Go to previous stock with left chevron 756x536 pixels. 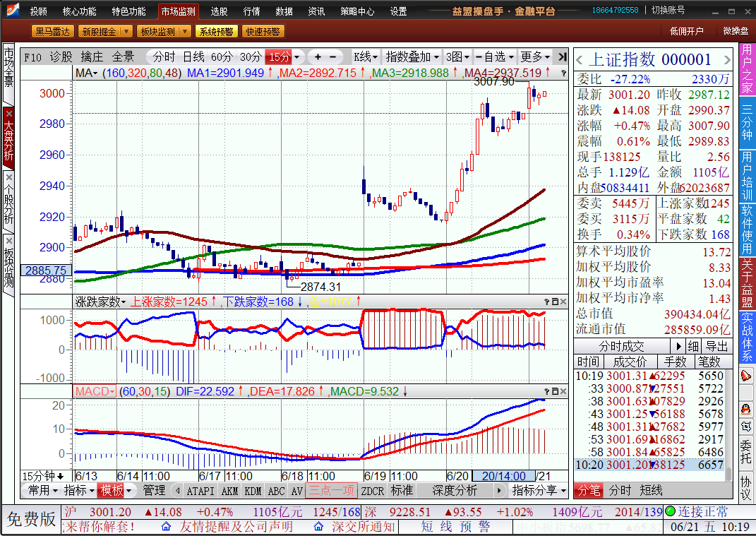coord(580,60)
